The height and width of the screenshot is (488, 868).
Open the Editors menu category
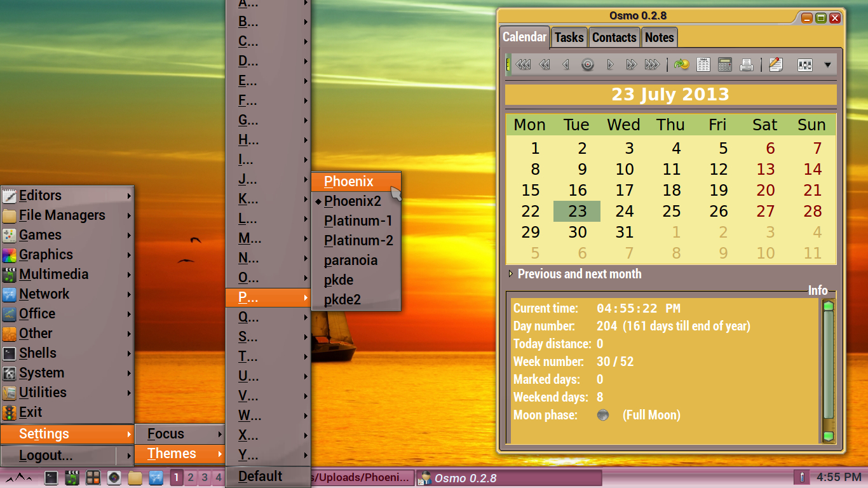pos(67,196)
